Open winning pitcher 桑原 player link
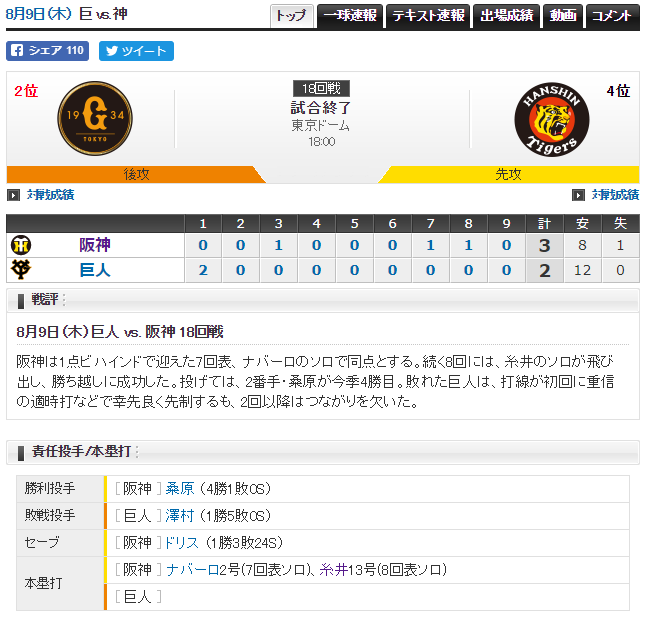This screenshot has height=620, width=647. click(x=180, y=489)
